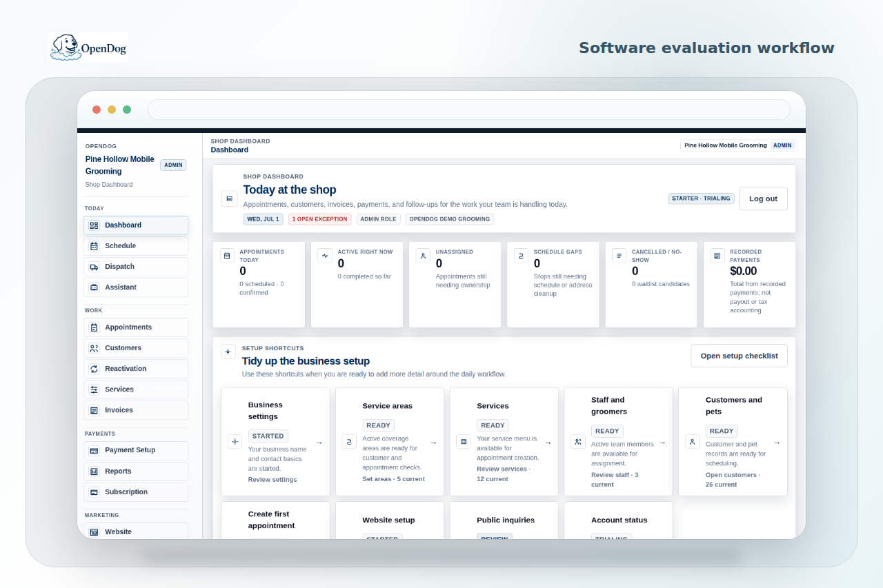This screenshot has width=883, height=588.
Task: Click the OPENDOG DEMO GROOMING badge
Action: 450,219
